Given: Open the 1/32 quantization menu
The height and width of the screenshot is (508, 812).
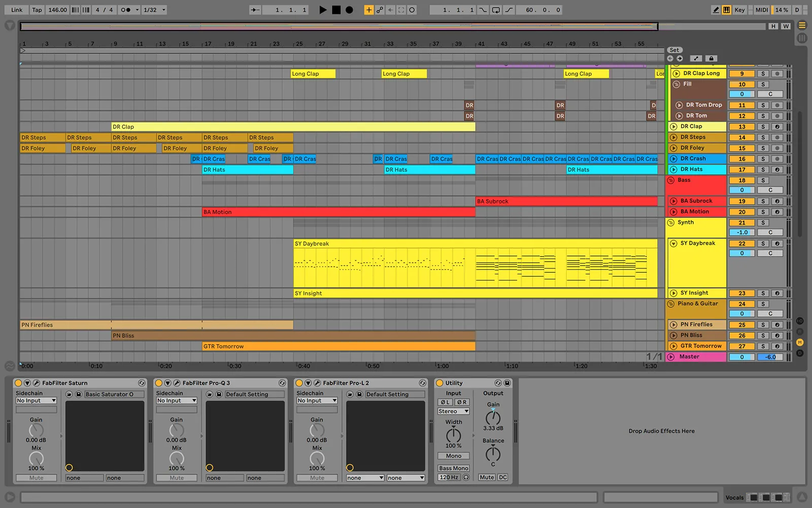Looking at the screenshot, I should click(155, 10).
